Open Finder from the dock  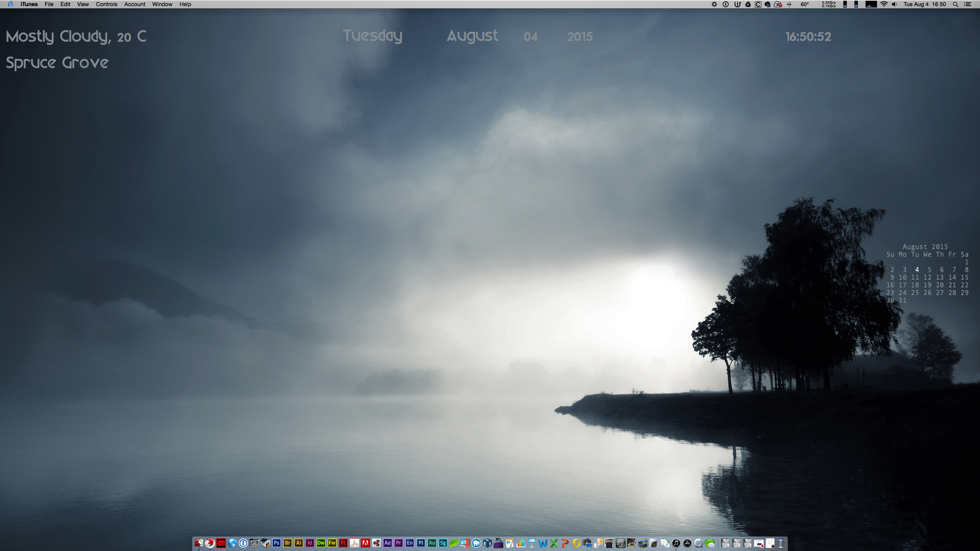pos(199,543)
